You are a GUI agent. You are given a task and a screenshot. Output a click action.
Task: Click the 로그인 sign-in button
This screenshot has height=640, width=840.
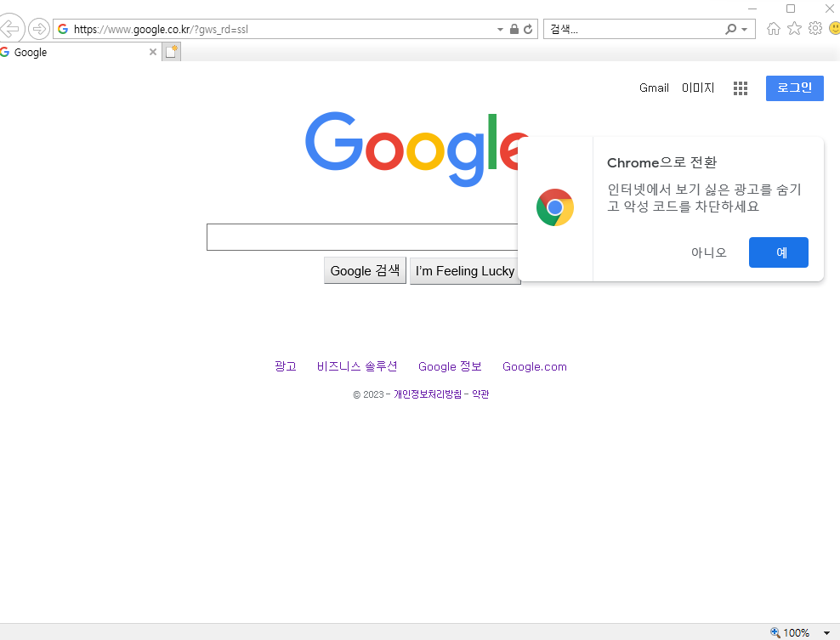794,88
